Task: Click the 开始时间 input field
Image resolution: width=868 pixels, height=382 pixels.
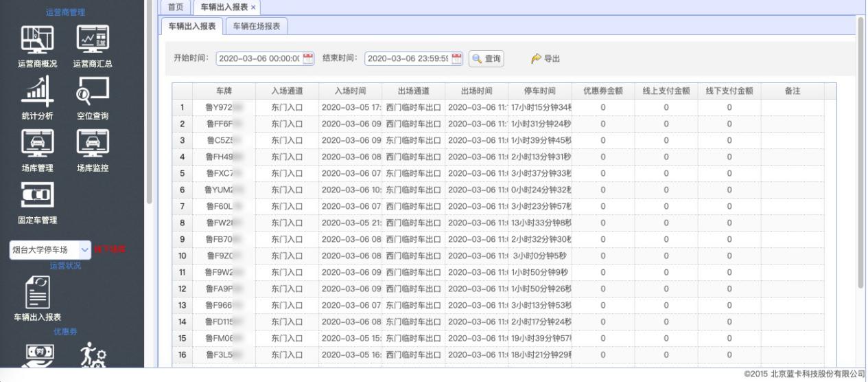Action: tap(259, 59)
